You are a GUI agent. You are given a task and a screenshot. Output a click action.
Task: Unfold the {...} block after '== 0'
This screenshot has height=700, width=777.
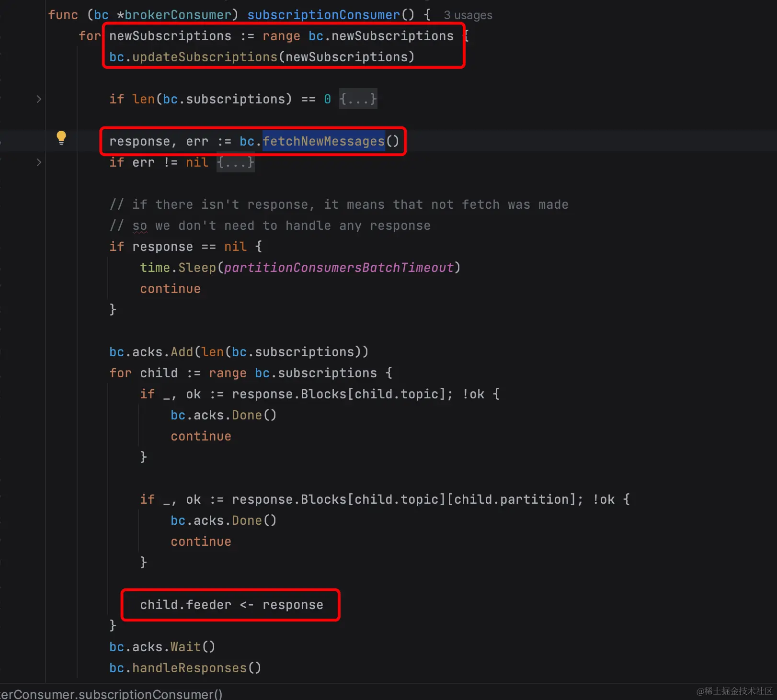point(358,99)
